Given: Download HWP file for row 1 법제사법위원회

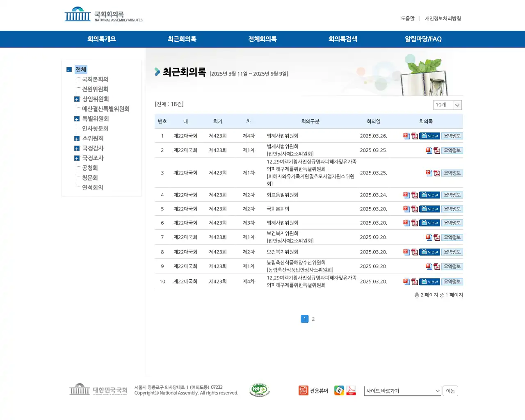Looking at the screenshot, I should 406,136.
